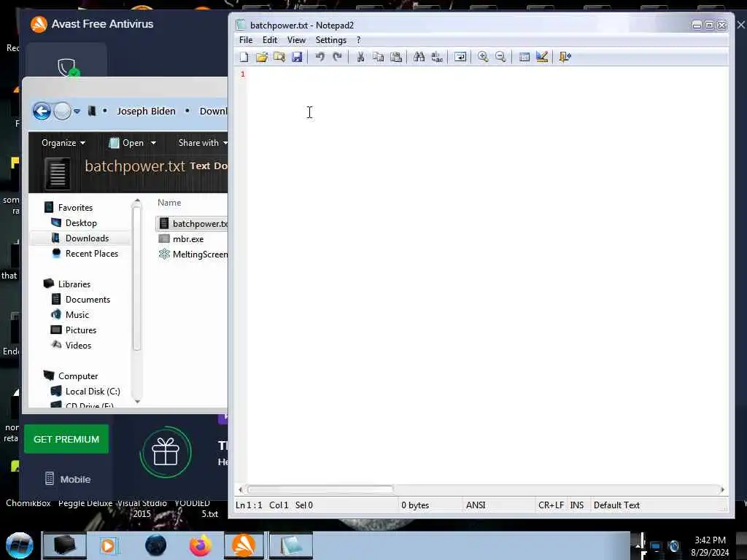
Task: Cut selection with the scissors icon
Action: pos(360,57)
